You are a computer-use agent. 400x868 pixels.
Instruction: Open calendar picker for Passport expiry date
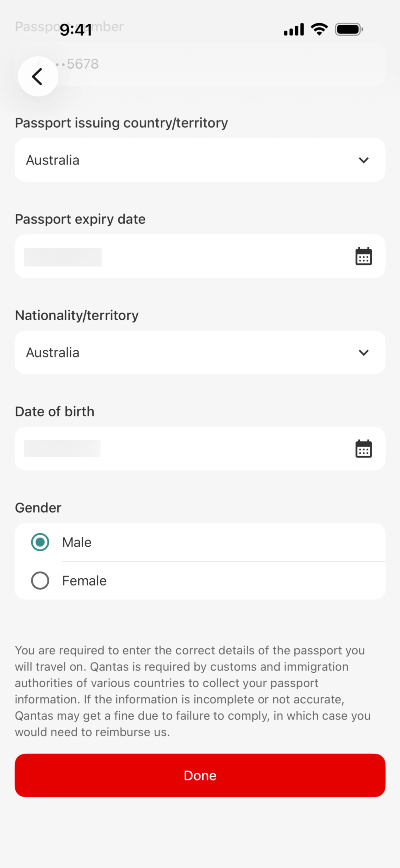coord(363,256)
